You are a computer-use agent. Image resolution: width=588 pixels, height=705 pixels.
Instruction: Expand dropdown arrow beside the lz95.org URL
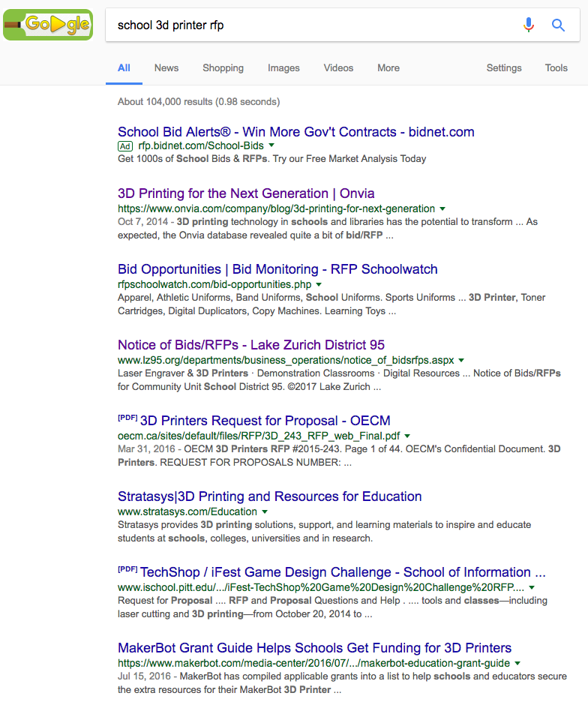[461, 360]
